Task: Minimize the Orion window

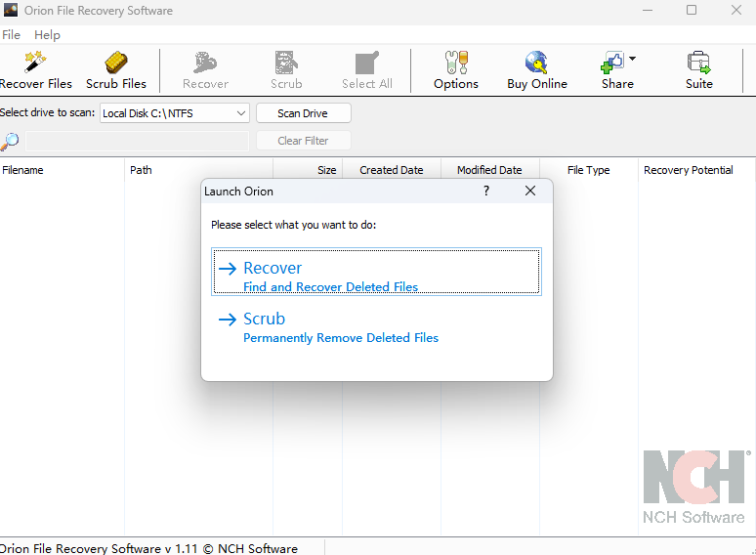Action: click(x=648, y=10)
